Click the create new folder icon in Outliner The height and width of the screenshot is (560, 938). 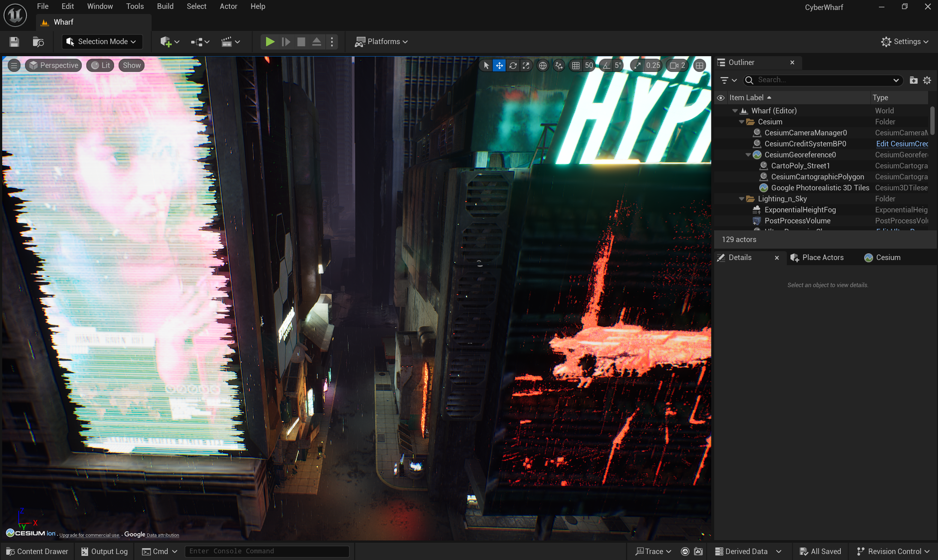point(914,80)
